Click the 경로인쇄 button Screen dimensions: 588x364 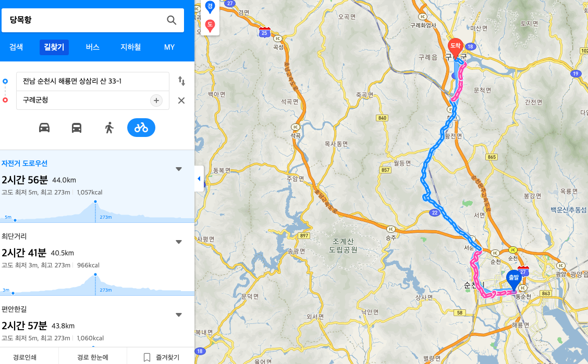click(24, 357)
